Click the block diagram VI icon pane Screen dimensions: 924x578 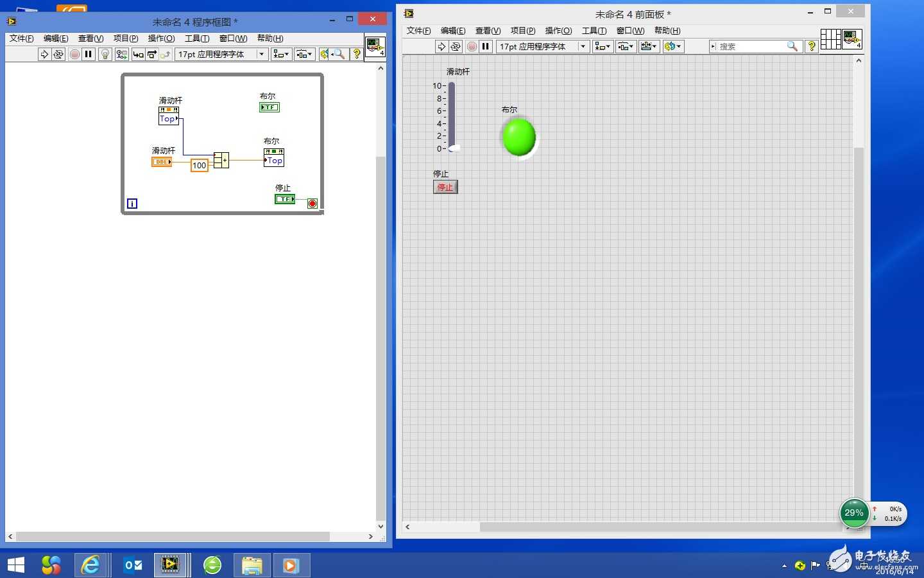375,47
